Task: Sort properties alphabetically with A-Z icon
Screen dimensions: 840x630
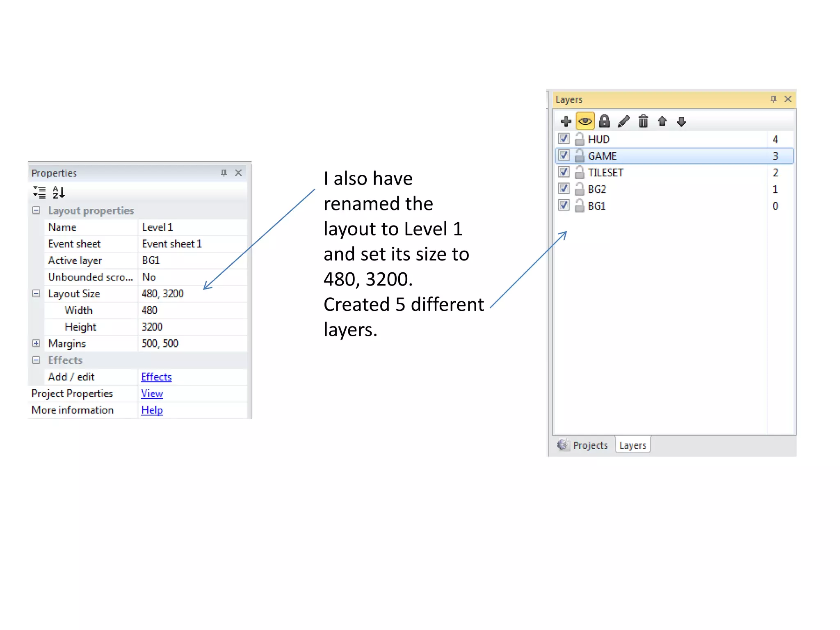Action: coord(59,192)
